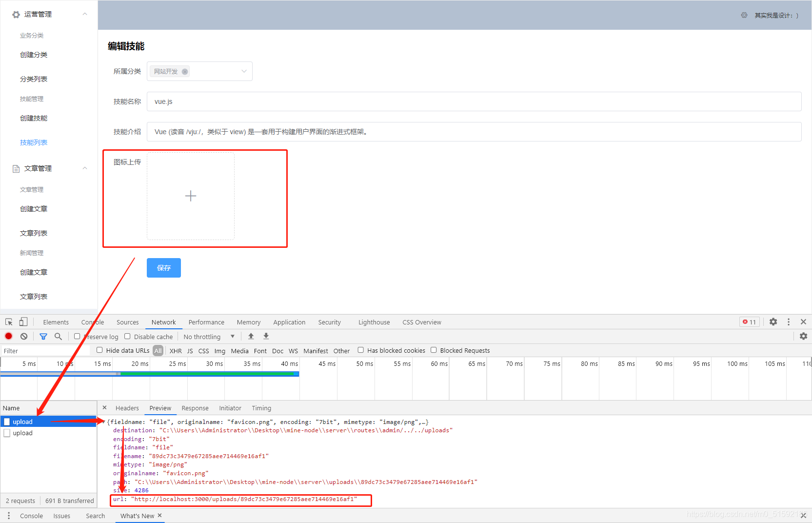Filter requests by Img type

point(220,351)
